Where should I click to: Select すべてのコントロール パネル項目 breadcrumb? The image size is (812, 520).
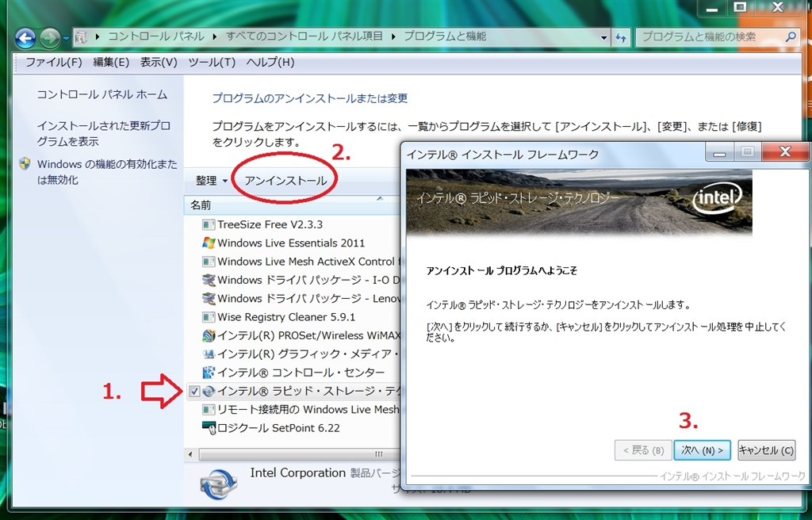pyautogui.click(x=304, y=36)
